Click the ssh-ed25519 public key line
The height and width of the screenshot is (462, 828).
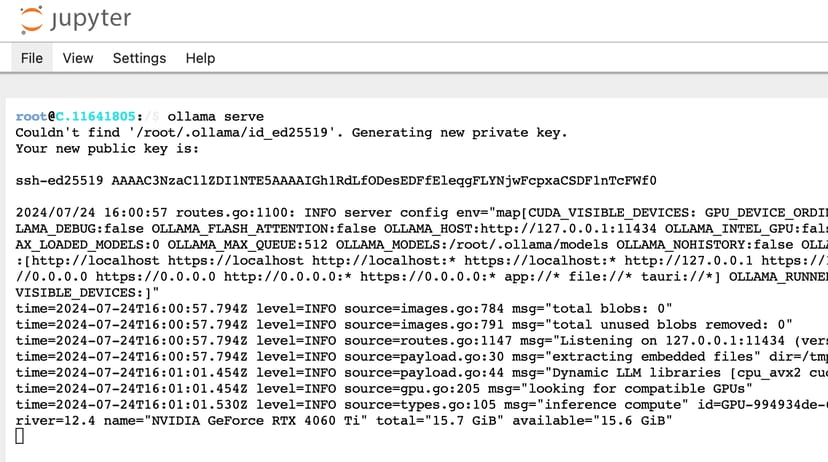click(x=336, y=181)
